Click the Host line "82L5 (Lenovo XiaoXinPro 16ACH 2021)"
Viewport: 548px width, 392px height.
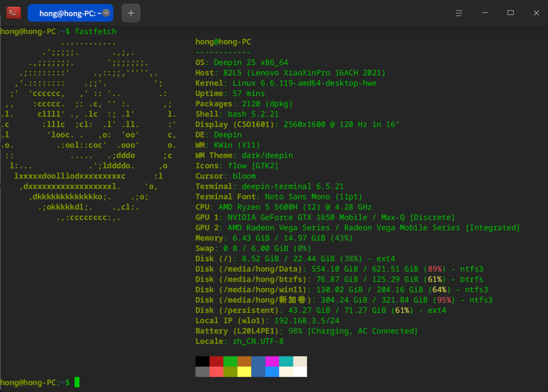tap(290, 73)
